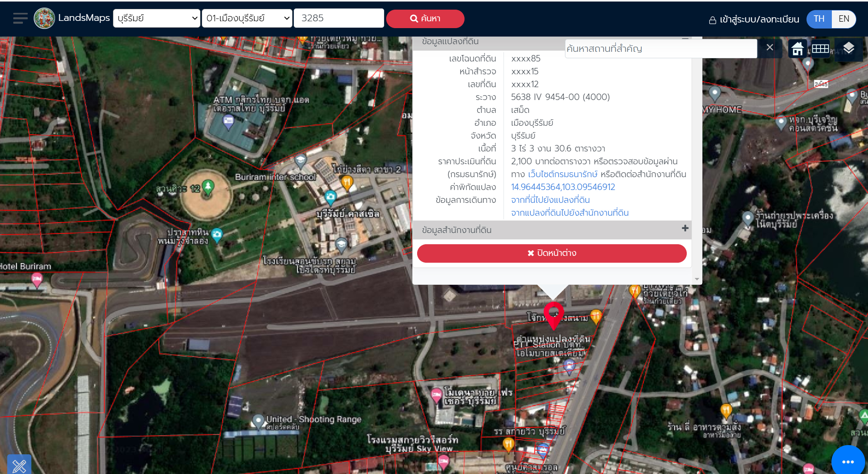Click the grid table icon on map

point(820,49)
